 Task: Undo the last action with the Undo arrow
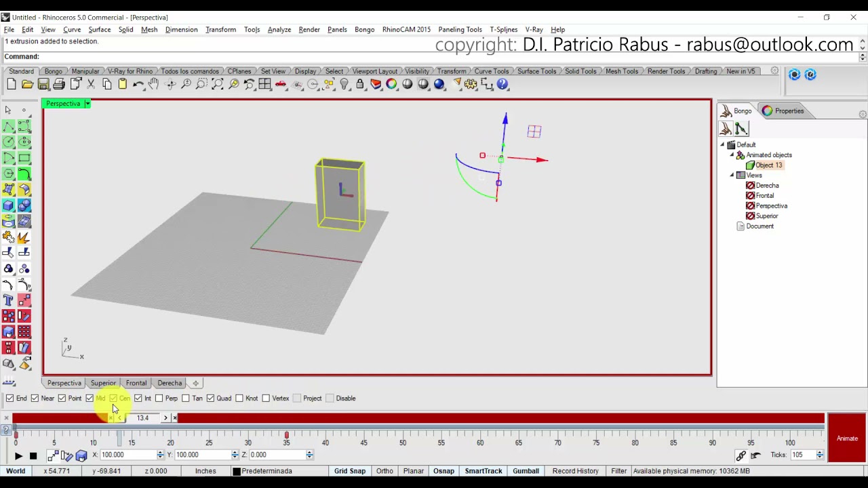[x=138, y=84]
